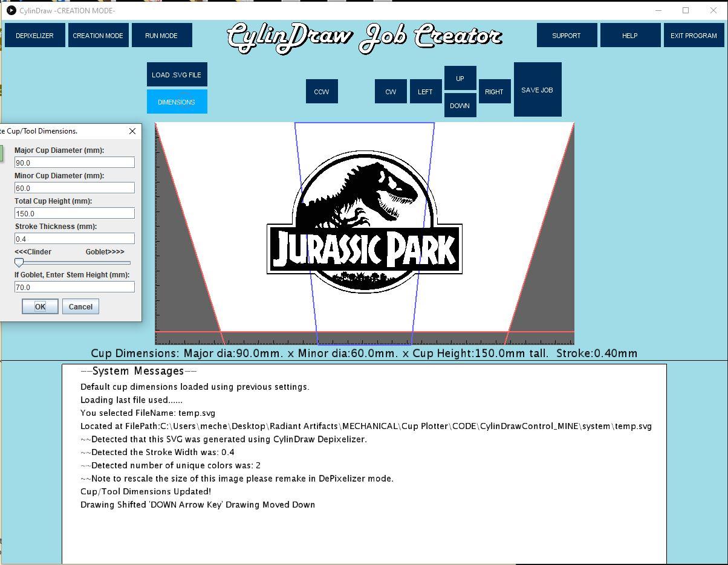Click SAVE JOB button

point(538,90)
